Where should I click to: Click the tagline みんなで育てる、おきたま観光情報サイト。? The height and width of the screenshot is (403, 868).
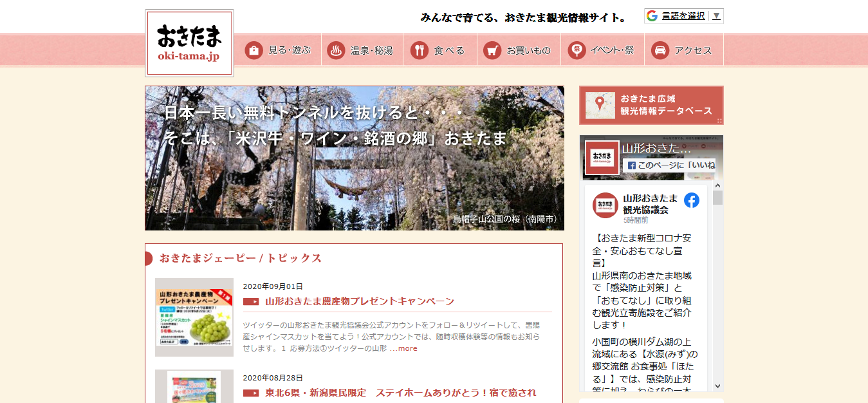(524, 17)
